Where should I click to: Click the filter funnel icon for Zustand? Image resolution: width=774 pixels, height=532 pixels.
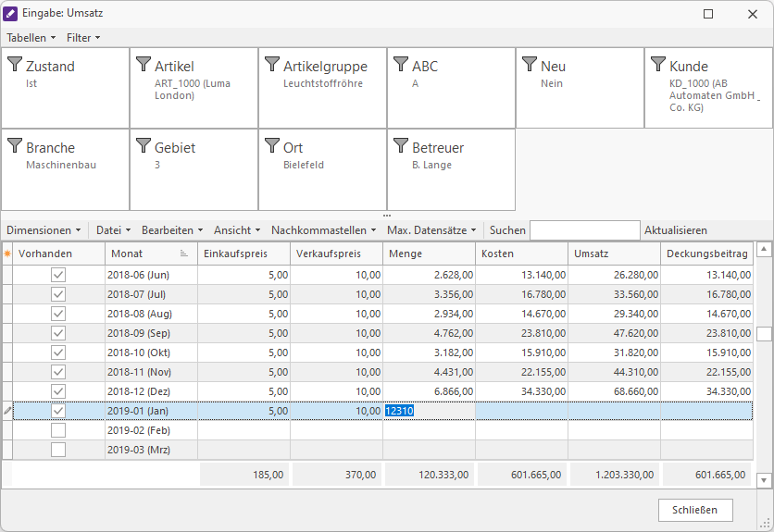tap(15, 65)
